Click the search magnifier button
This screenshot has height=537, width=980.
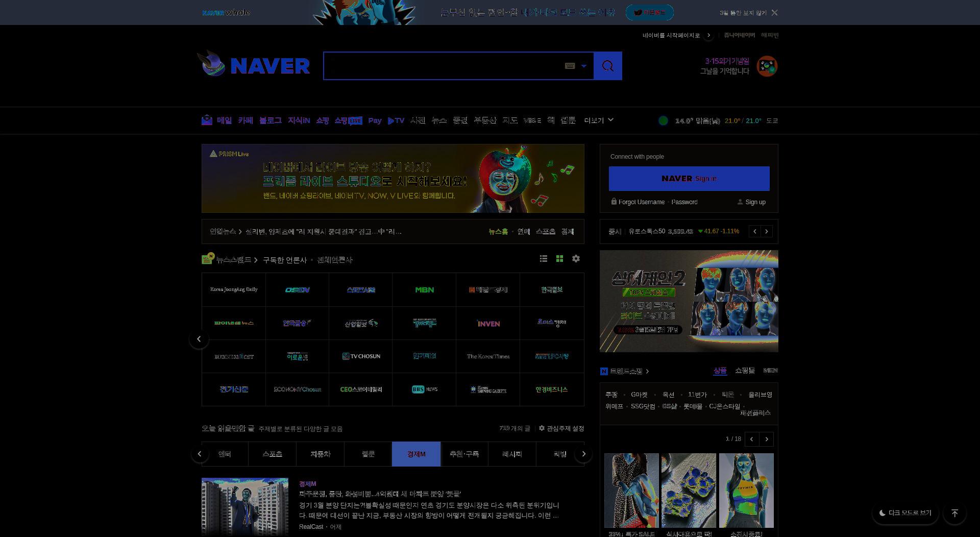pos(608,66)
